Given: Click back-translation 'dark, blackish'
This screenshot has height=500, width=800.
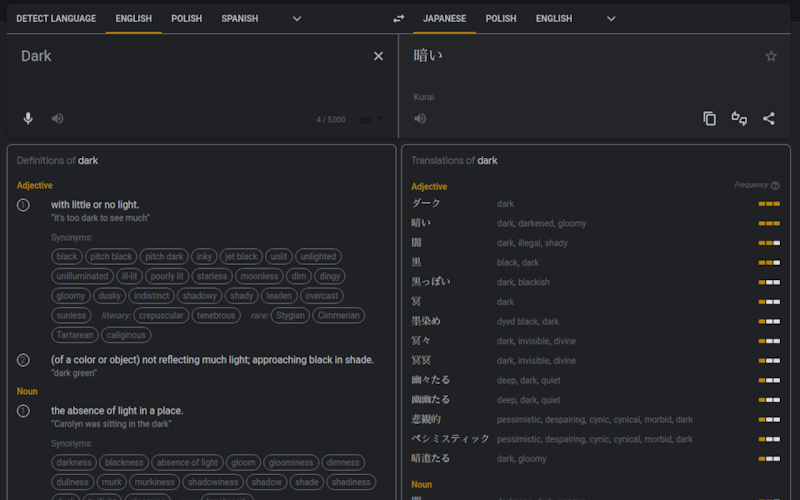Looking at the screenshot, I should coord(523,283).
